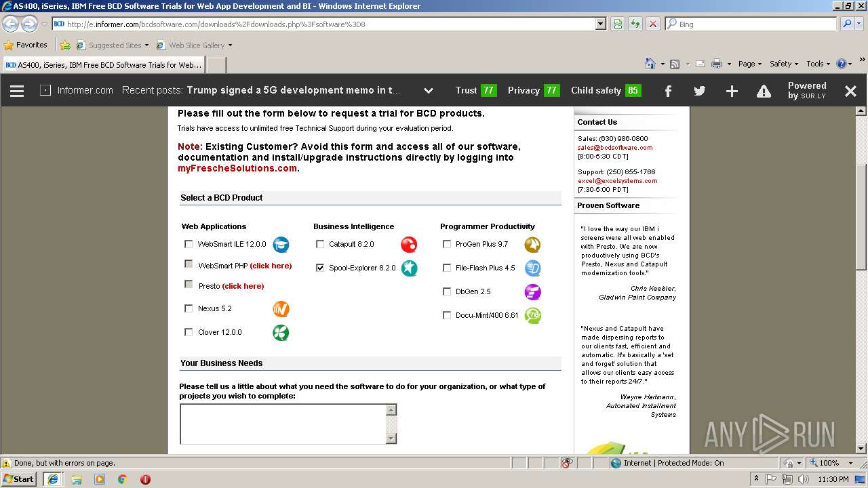Share page via Facebook icon
This screenshot has width=868, height=488.
tap(668, 91)
